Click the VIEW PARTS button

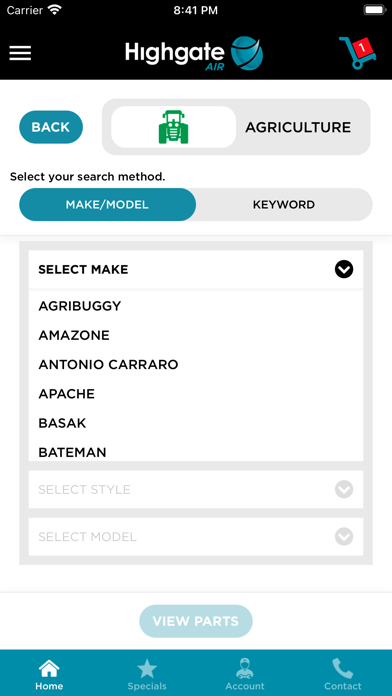196,621
